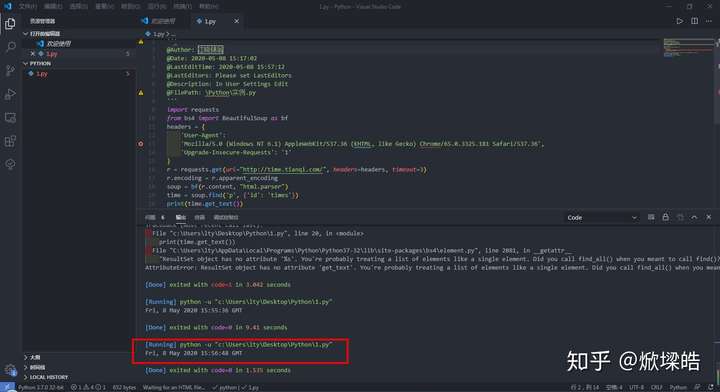Open the Search view in the activity bar
Viewport: 720px width, 392px height.
pos(10,47)
